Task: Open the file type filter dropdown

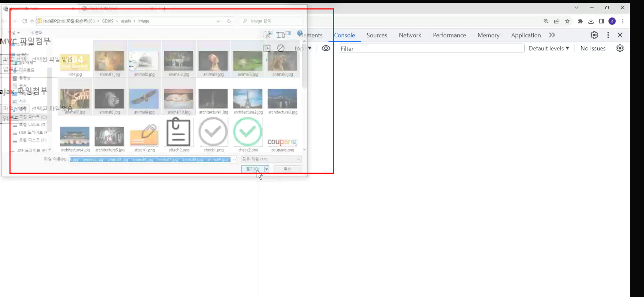Action: [271, 159]
